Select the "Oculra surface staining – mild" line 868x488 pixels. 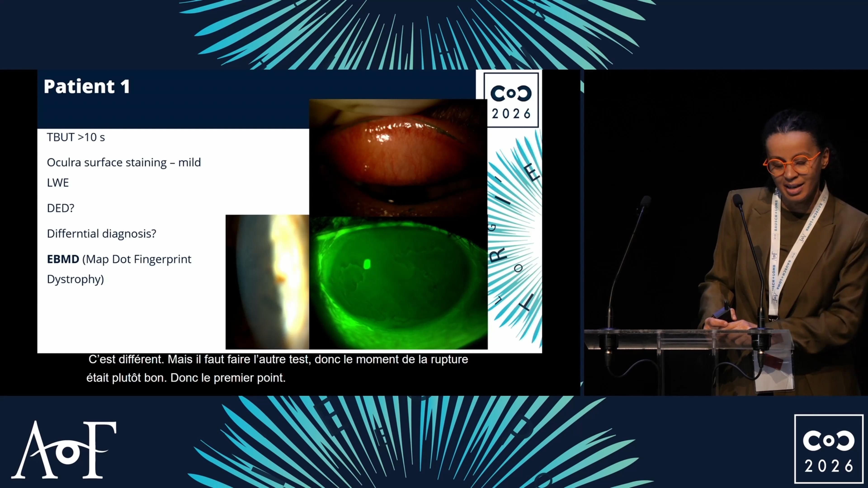point(124,162)
